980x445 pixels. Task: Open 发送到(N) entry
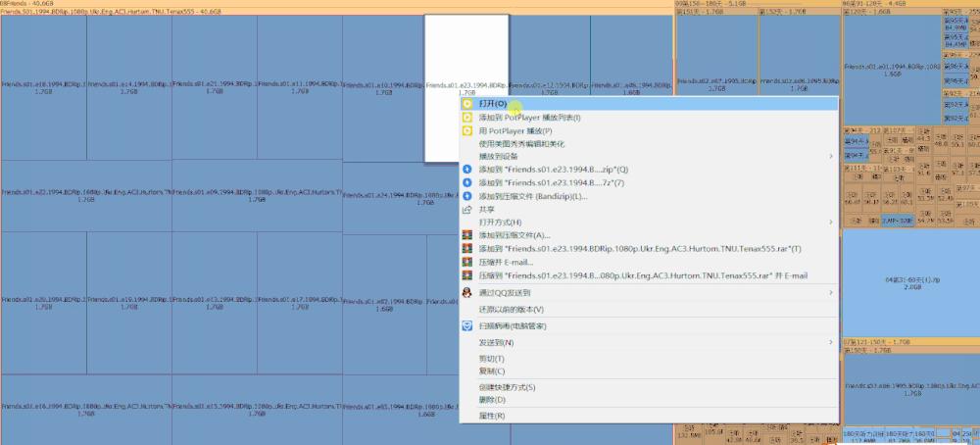click(x=649, y=342)
